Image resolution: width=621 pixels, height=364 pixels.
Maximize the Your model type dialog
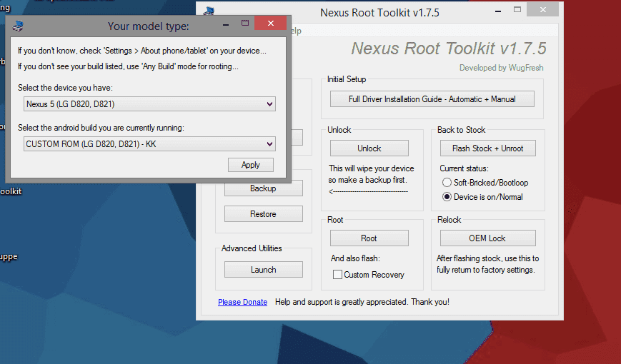245,23
